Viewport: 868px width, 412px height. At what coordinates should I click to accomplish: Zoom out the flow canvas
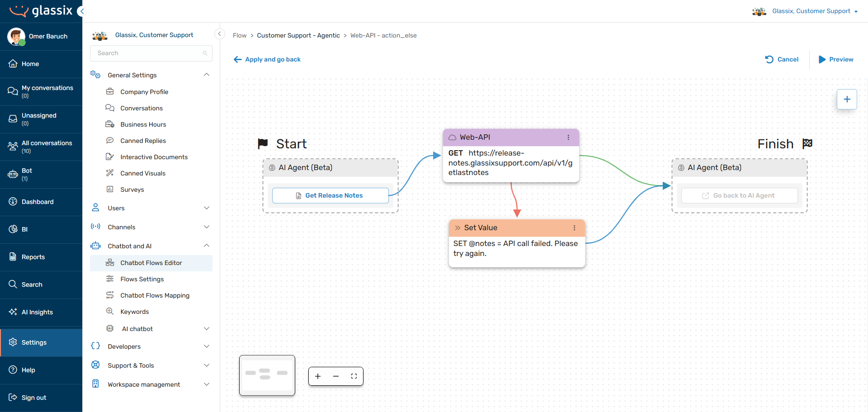click(x=336, y=376)
